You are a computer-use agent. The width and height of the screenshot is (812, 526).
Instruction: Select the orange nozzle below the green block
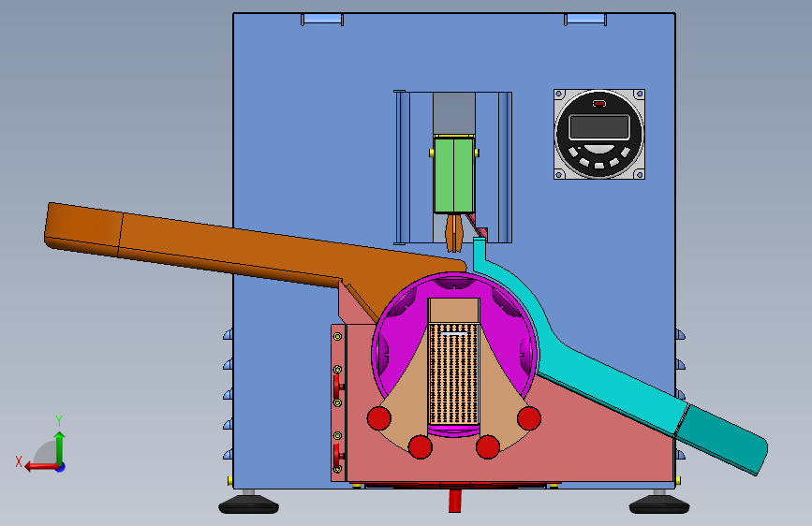click(x=454, y=233)
